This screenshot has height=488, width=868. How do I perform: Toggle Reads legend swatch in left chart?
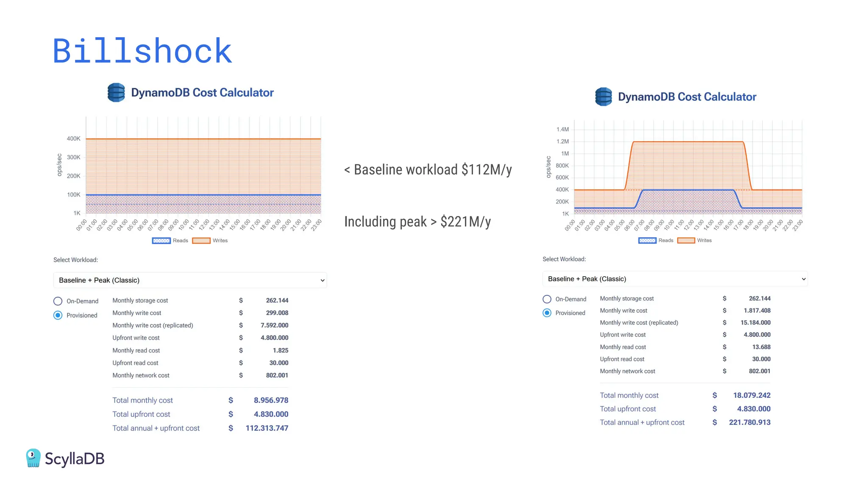click(x=161, y=241)
